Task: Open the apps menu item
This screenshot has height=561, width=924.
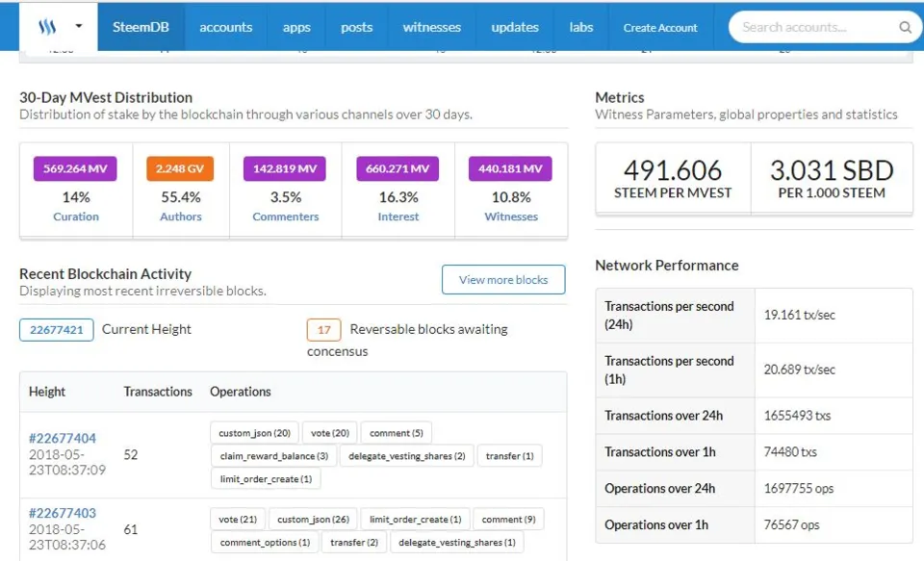Action: 296,27
